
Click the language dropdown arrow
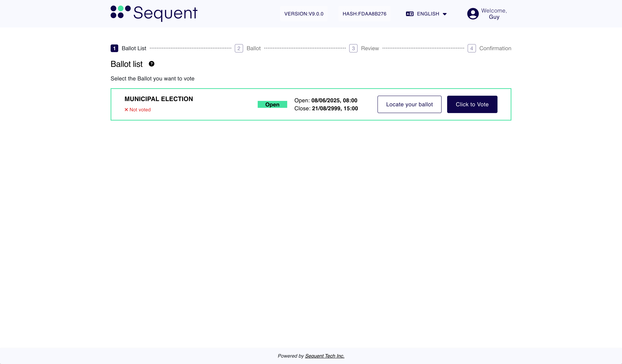(445, 14)
